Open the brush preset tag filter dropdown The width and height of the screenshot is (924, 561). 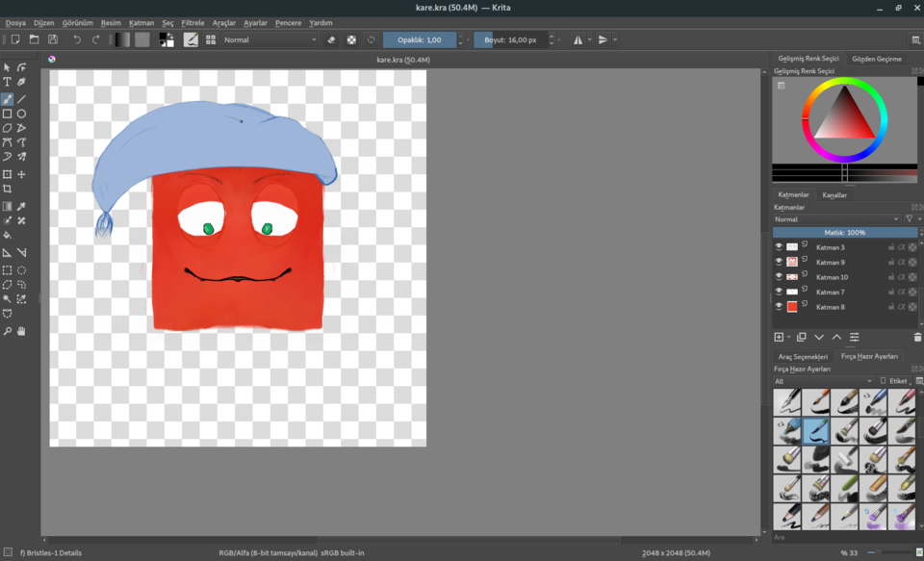824,381
